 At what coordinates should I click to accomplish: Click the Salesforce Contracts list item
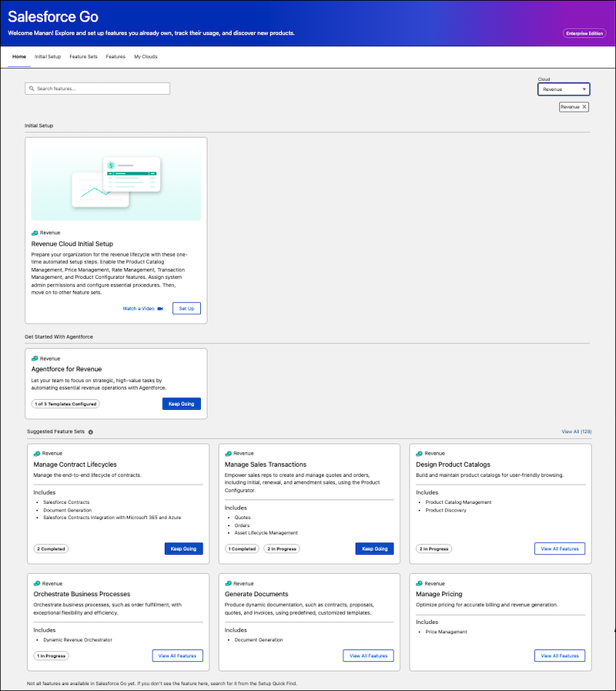(x=66, y=502)
